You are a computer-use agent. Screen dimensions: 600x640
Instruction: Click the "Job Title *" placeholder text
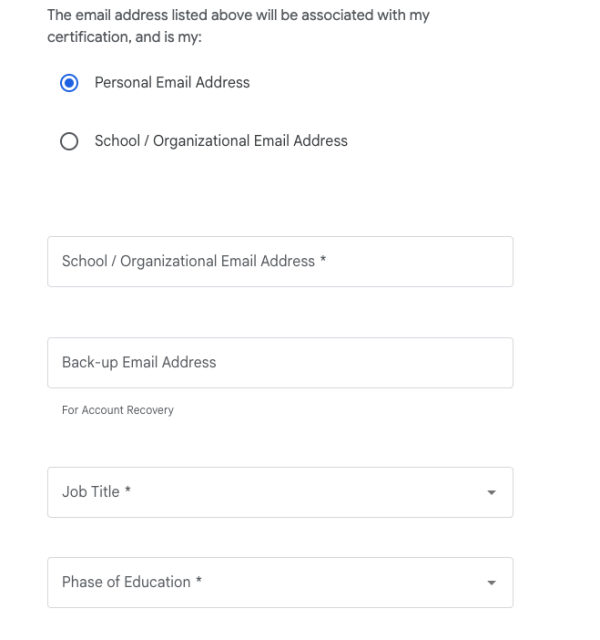97,492
